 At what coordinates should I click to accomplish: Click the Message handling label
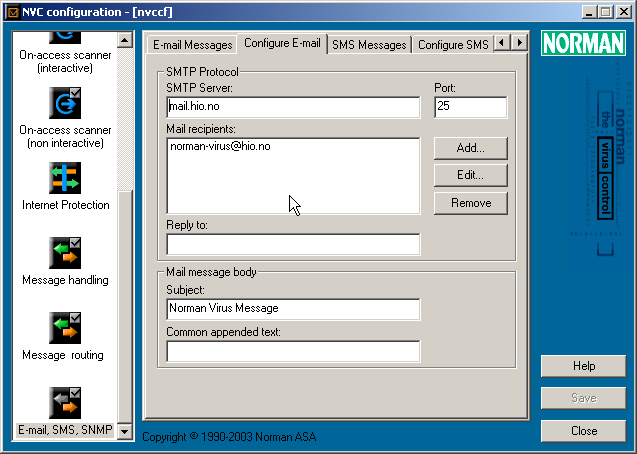(65, 280)
